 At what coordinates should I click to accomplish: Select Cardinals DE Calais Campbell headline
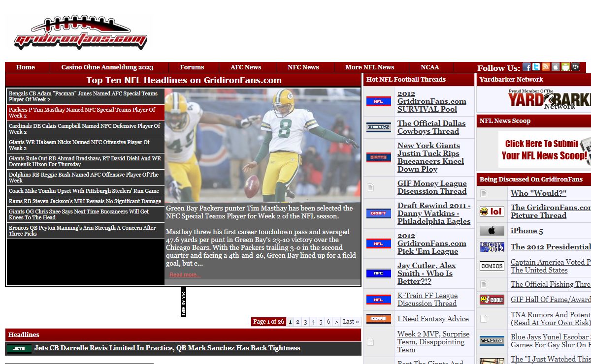(x=86, y=129)
